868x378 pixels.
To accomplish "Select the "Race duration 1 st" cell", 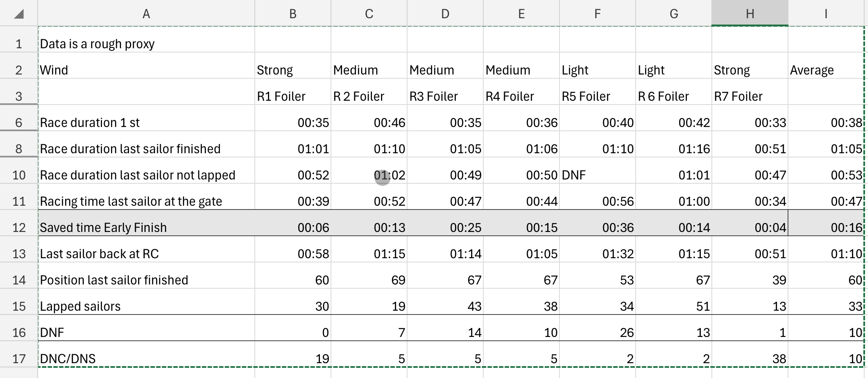I will (146, 123).
